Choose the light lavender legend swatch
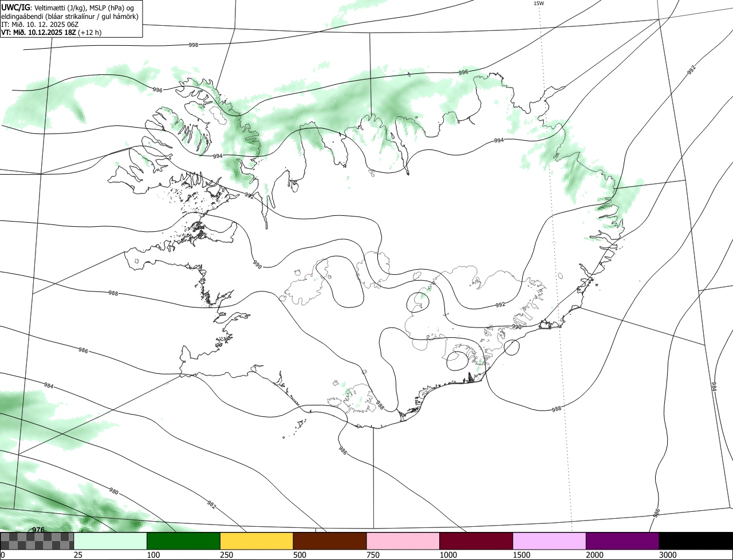 [x=550, y=541]
